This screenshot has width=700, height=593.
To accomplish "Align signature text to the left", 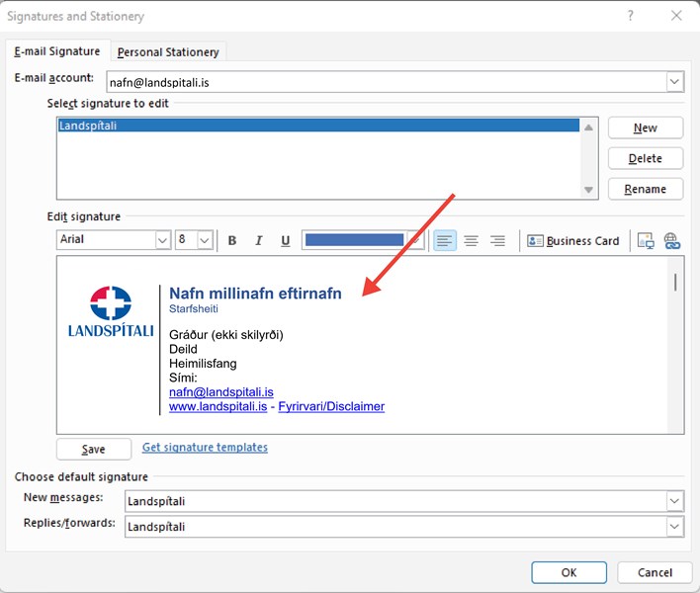I will pos(445,240).
